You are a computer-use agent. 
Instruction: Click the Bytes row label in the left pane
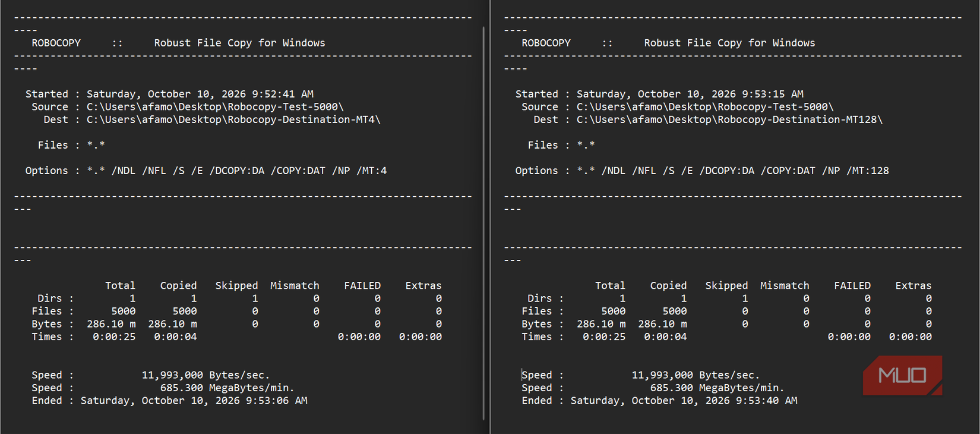click(x=47, y=324)
